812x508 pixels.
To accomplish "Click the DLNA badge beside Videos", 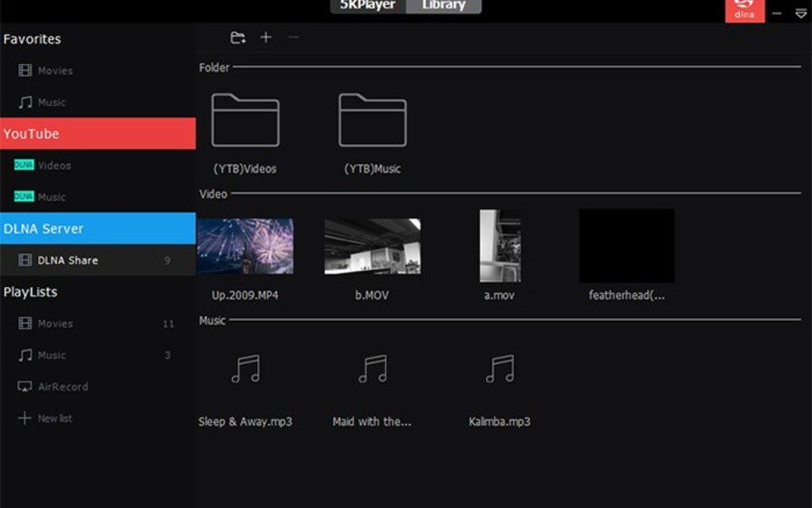I will click(24, 165).
